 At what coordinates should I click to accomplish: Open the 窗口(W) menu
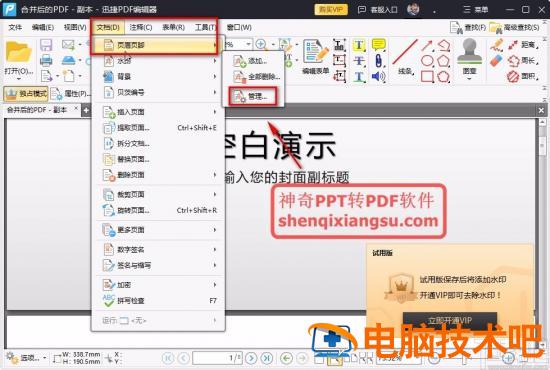(239, 27)
